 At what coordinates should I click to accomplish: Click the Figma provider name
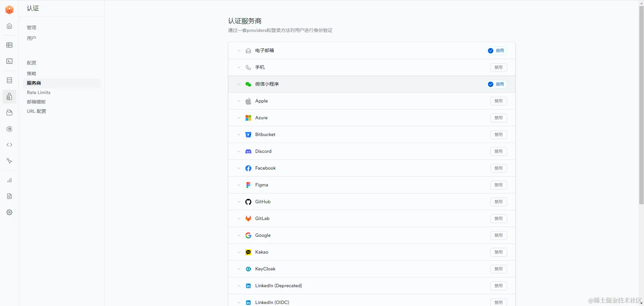tap(262, 185)
